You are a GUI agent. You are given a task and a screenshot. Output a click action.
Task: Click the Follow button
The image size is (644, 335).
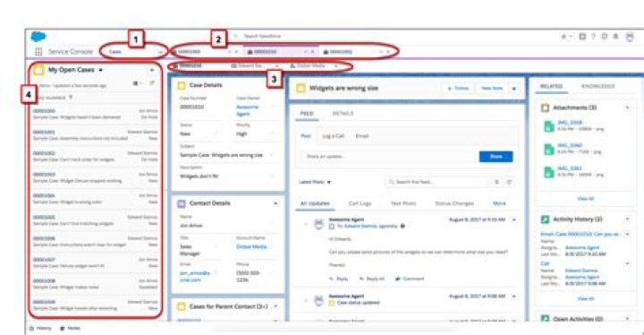point(458,89)
